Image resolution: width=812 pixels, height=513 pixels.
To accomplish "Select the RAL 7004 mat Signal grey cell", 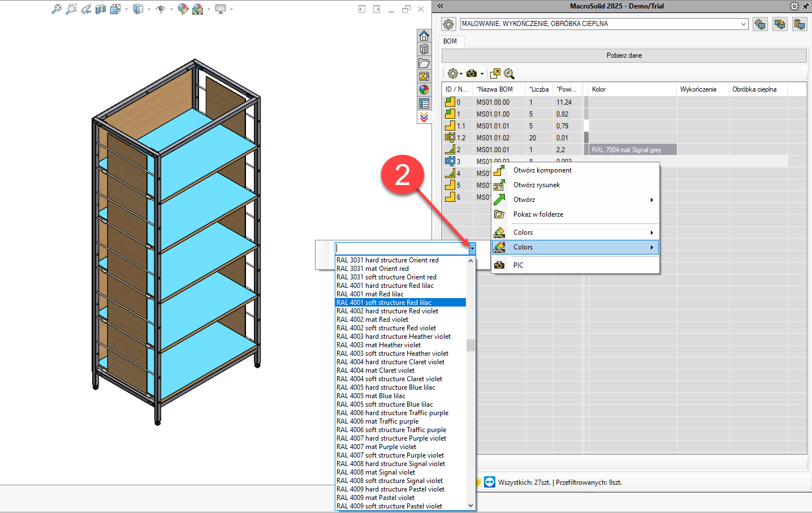I will [632, 150].
